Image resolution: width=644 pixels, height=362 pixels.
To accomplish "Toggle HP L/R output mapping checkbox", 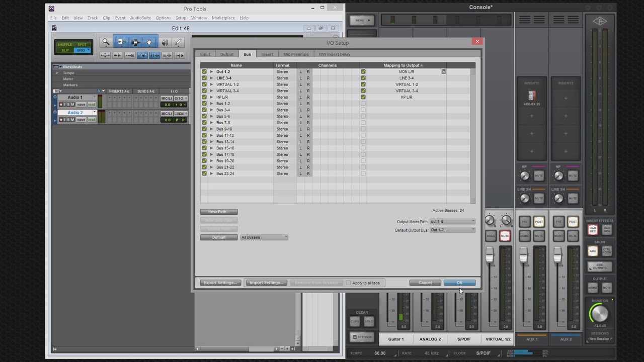I will click(363, 97).
